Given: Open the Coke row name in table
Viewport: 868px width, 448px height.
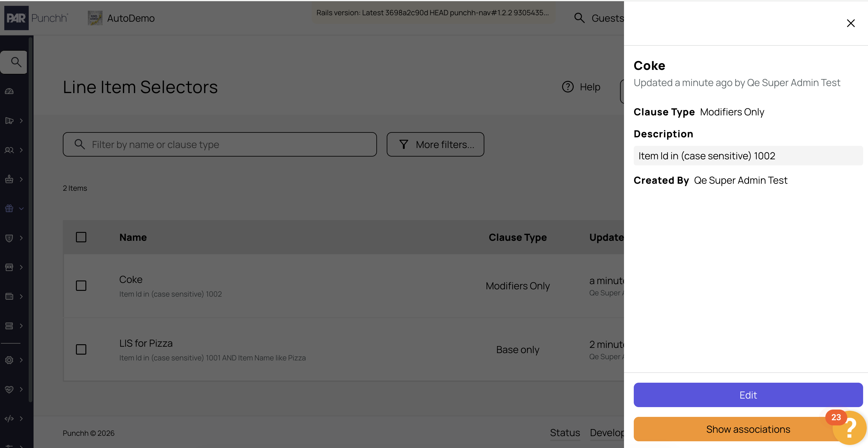Looking at the screenshot, I should pos(131,280).
